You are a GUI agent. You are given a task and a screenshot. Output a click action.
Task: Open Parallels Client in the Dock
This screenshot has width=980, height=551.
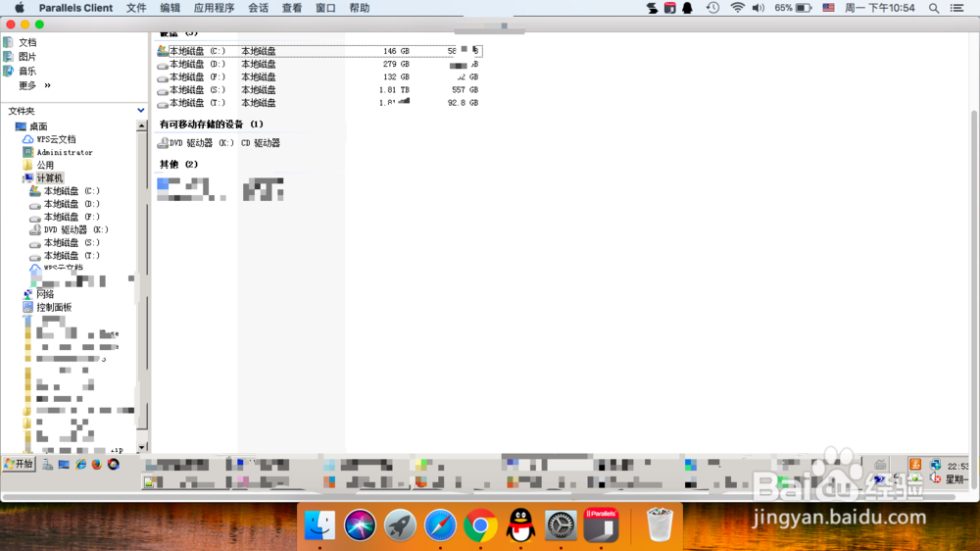(x=602, y=525)
